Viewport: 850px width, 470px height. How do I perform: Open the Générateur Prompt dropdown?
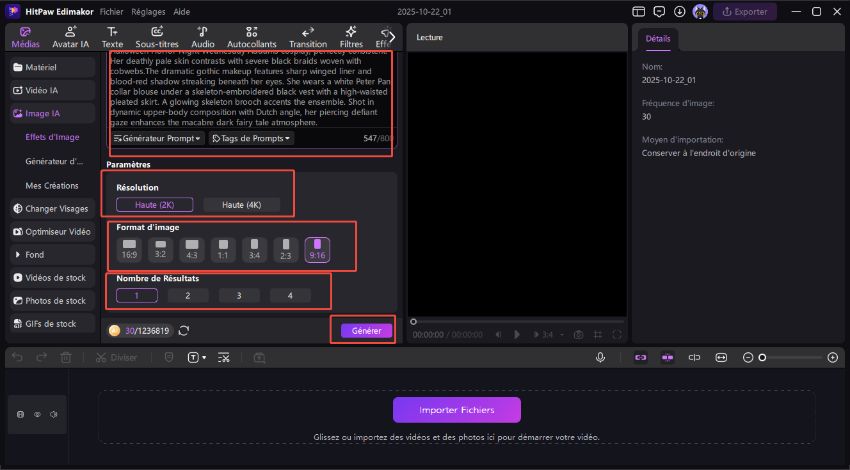(156, 138)
